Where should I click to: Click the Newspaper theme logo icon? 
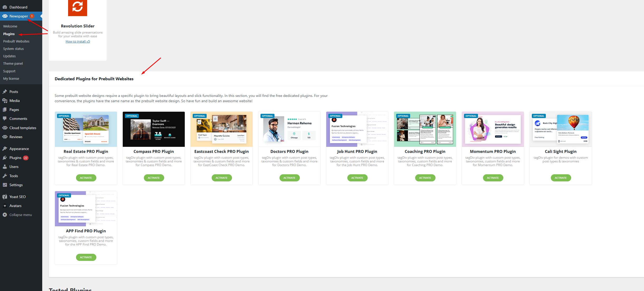click(x=5, y=16)
